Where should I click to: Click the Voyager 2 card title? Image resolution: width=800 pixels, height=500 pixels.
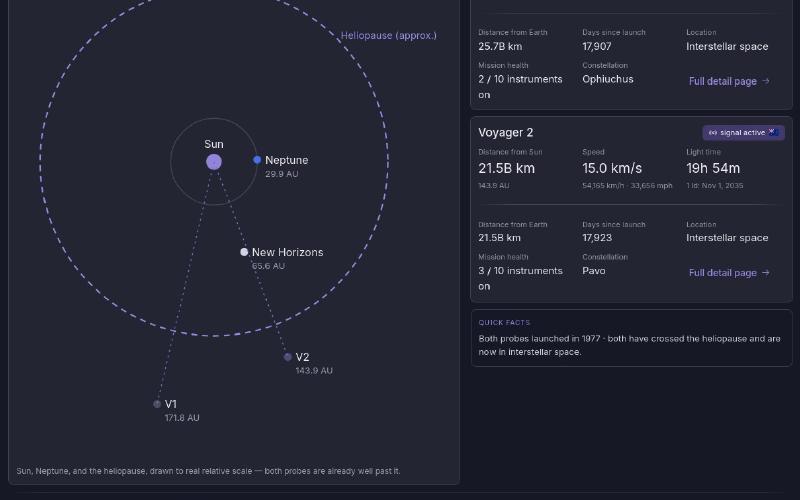(506, 133)
